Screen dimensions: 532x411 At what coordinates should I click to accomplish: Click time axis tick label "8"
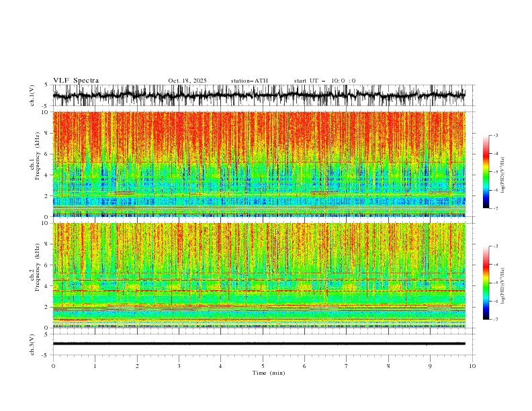coord(388,366)
